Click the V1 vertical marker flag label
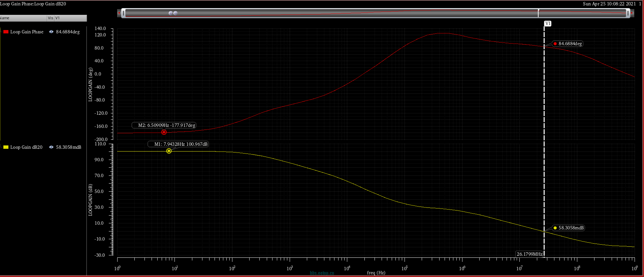Viewport: 644px width, 277px height. click(548, 24)
